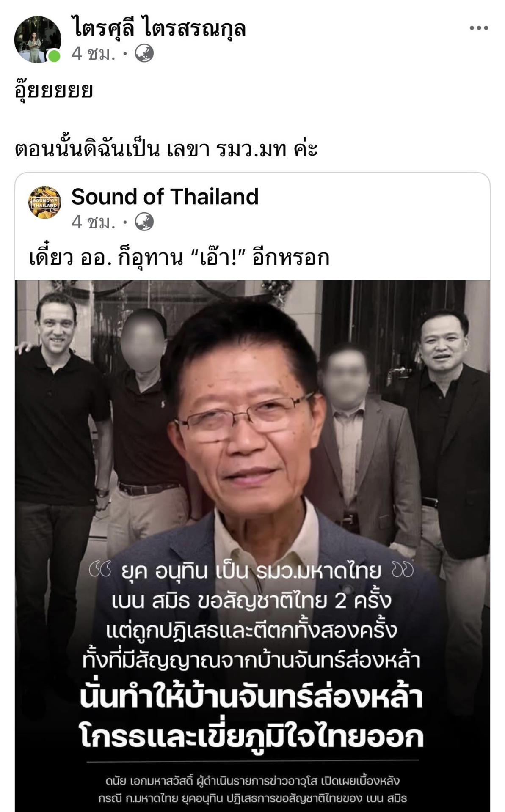Open the three-dots post options menu
Screen dimensions: 505x812
479,28
